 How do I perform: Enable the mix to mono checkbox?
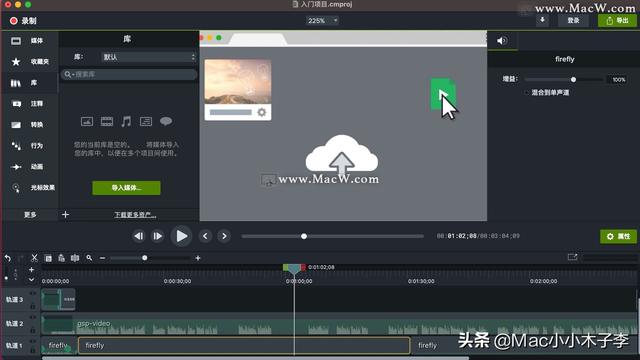[527, 93]
